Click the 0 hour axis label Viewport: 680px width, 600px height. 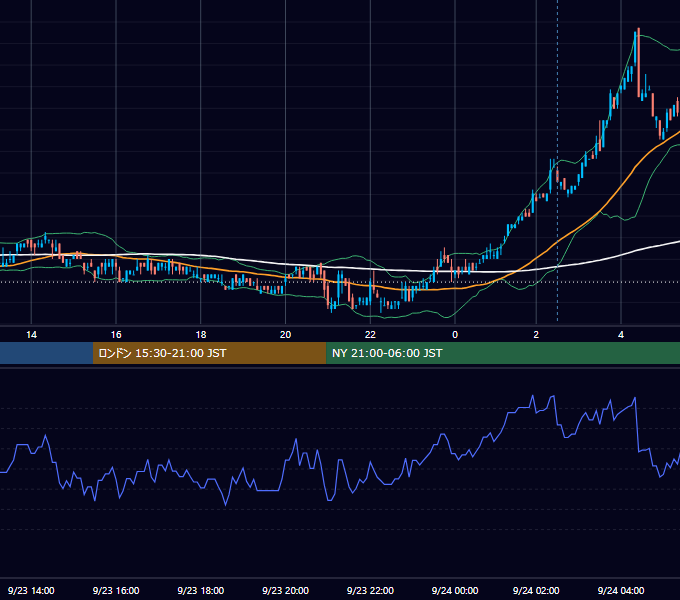coord(455,335)
